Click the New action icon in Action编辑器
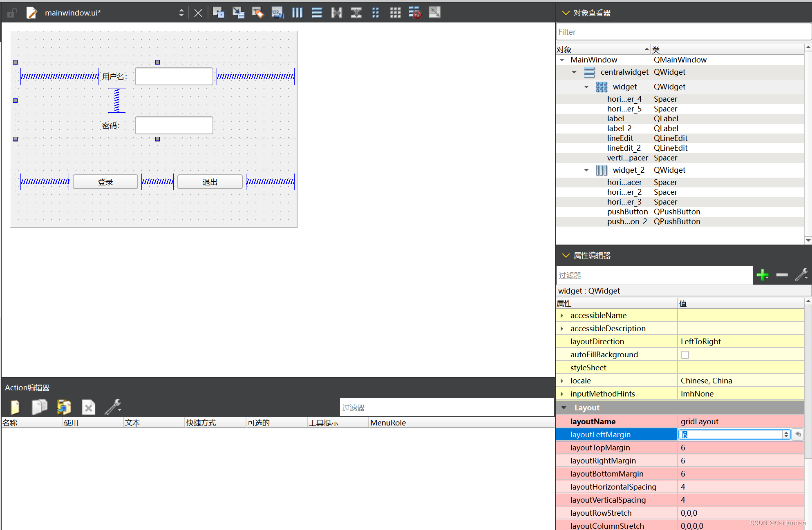This screenshot has width=812, height=530. pyautogui.click(x=15, y=407)
